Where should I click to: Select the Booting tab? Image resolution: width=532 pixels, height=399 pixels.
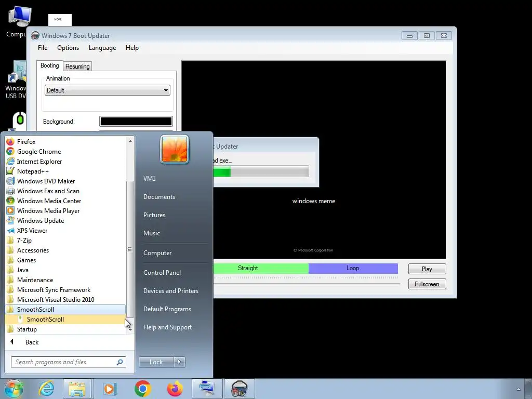(49, 65)
